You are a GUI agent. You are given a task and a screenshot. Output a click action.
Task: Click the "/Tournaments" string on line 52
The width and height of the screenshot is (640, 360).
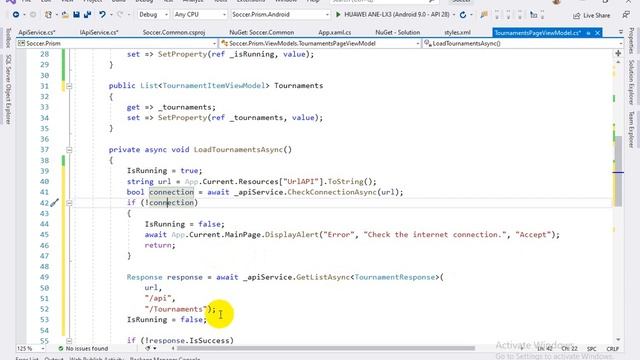(176, 309)
